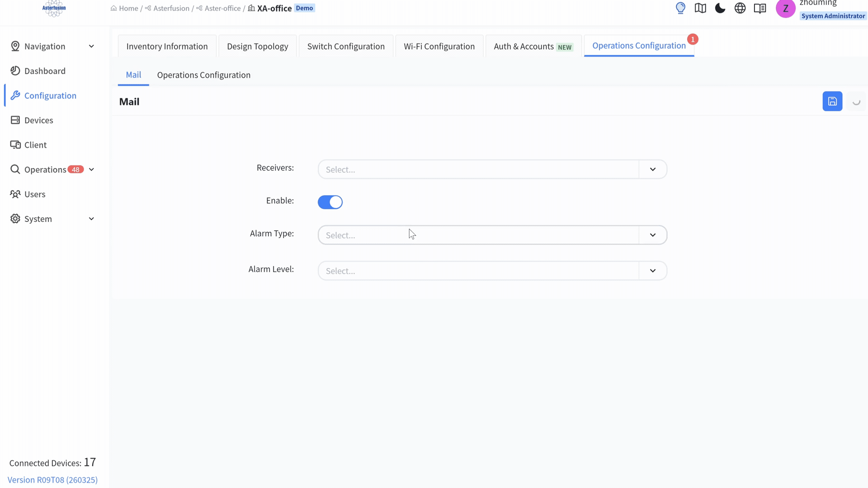Disable the mail Enable toggle

coord(330,202)
